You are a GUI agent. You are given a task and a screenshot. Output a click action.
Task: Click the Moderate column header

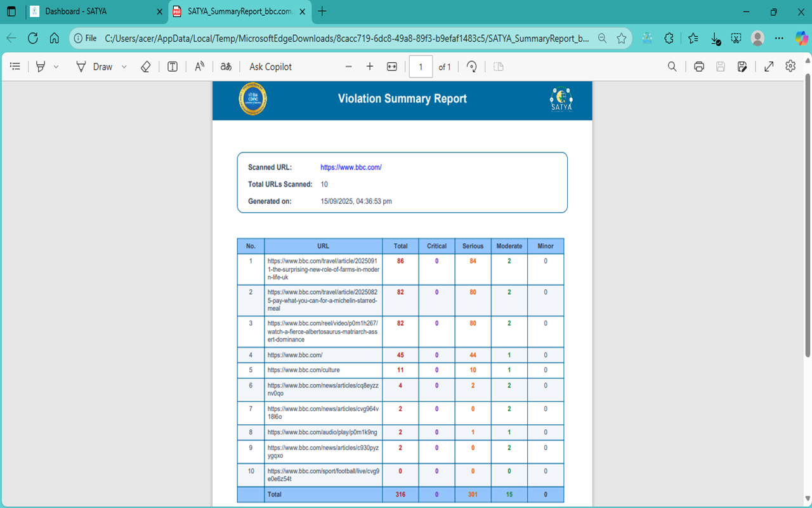point(509,246)
